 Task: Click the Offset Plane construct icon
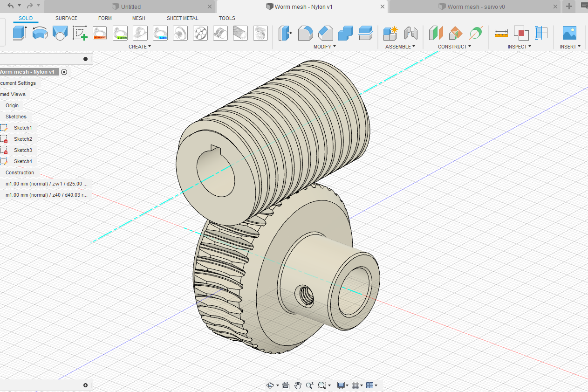click(436, 33)
